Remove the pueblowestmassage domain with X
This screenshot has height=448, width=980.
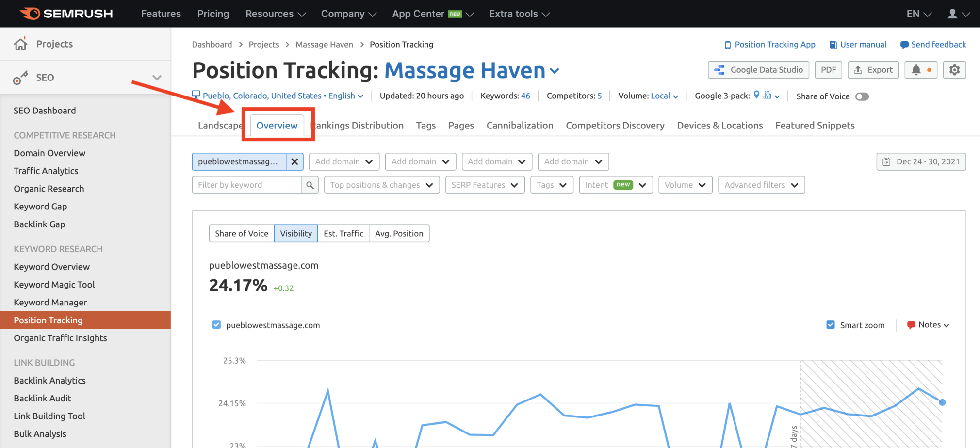pyautogui.click(x=294, y=161)
